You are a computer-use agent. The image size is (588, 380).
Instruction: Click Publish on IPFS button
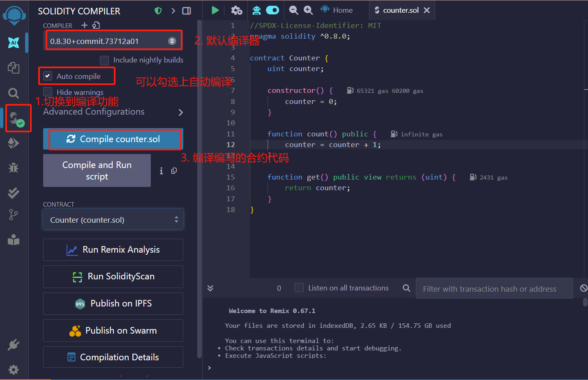(x=113, y=304)
